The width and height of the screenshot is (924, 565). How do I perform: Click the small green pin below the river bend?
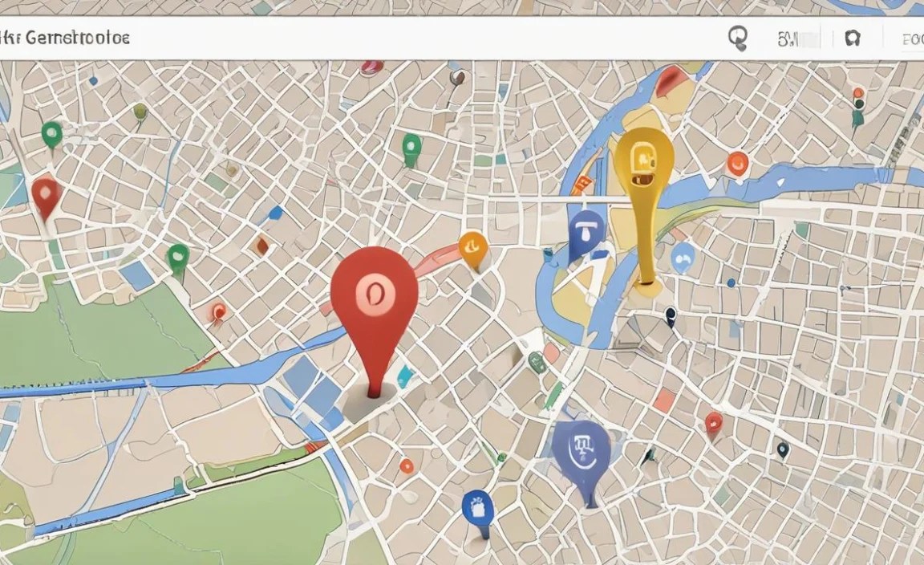click(537, 361)
